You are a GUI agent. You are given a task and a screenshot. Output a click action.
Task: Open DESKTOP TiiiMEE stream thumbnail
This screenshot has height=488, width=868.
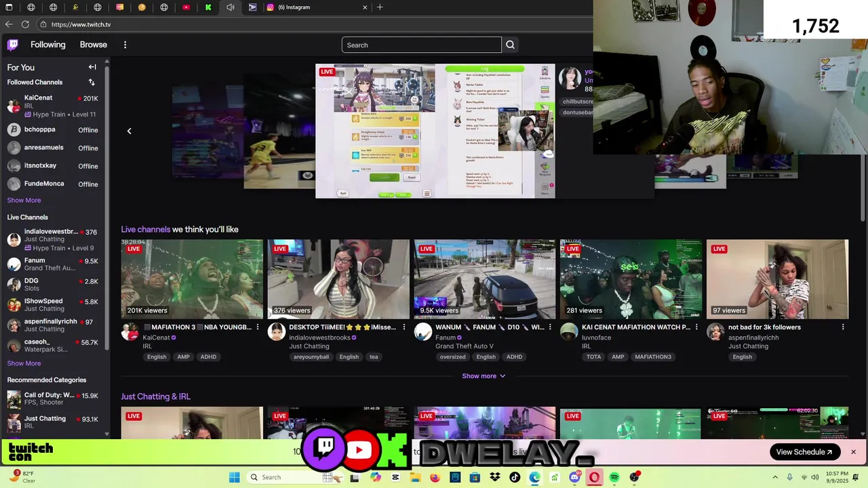(338, 279)
